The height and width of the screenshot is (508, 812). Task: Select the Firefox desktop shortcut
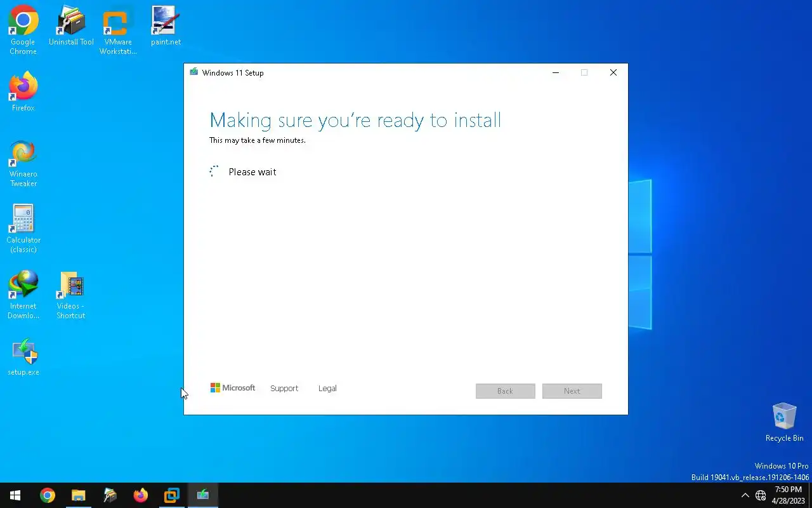(23, 92)
